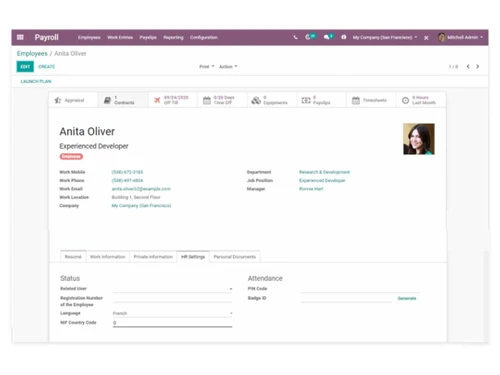
Task: Click the Edit button
Action: pyautogui.click(x=25, y=67)
